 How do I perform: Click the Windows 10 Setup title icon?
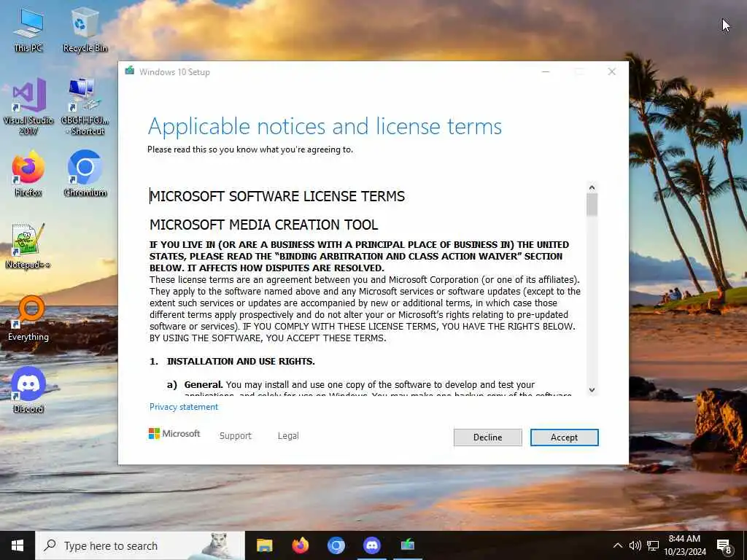pyautogui.click(x=130, y=71)
